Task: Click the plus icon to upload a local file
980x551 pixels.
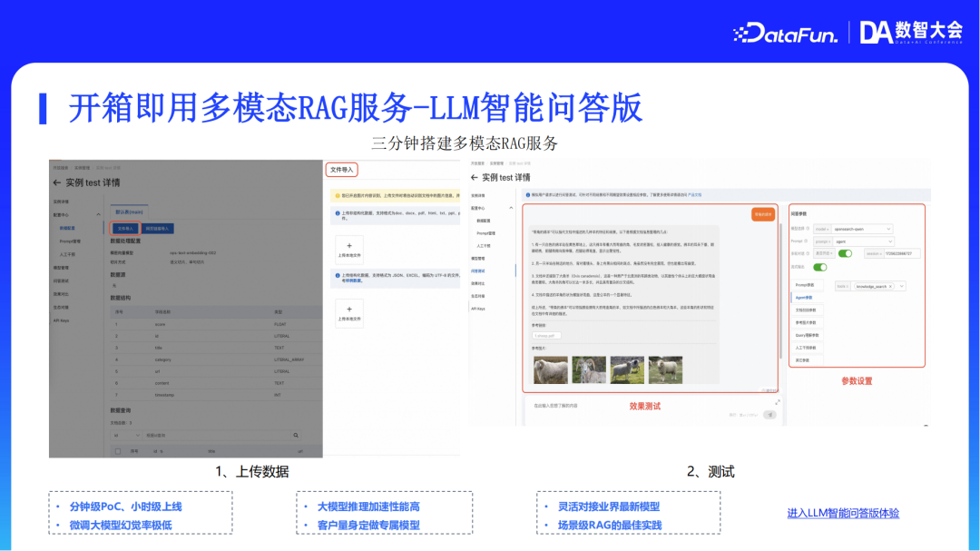Action: 349,244
